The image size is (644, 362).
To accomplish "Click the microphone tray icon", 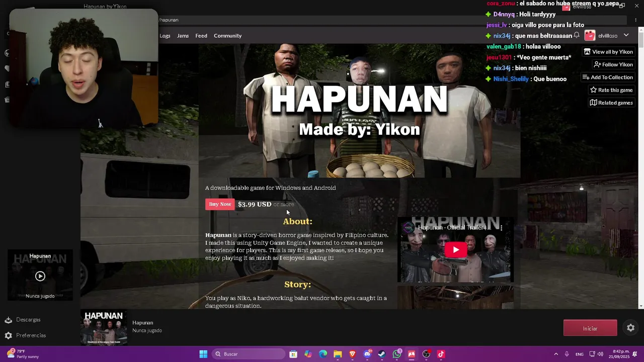I will (x=567, y=354).
